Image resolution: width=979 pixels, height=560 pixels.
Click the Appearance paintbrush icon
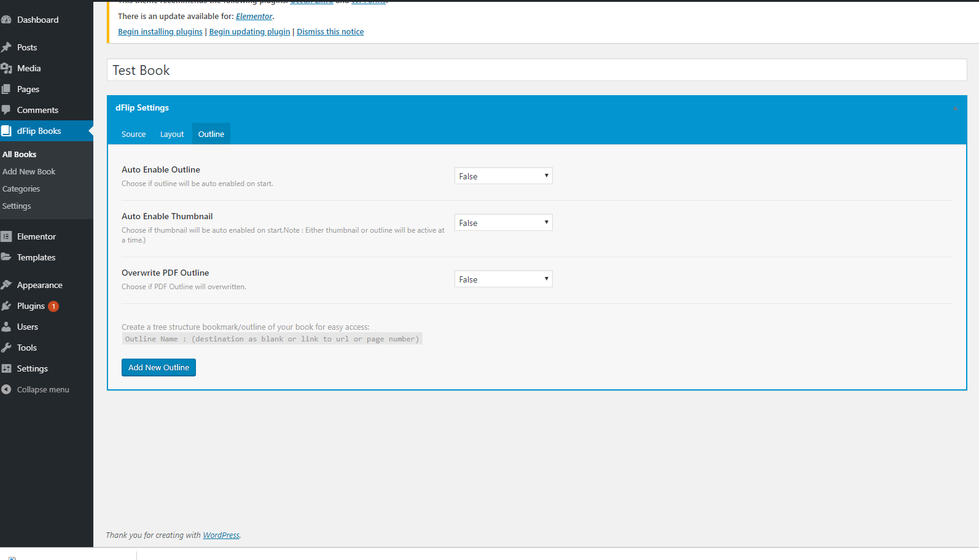click(6, 285)
